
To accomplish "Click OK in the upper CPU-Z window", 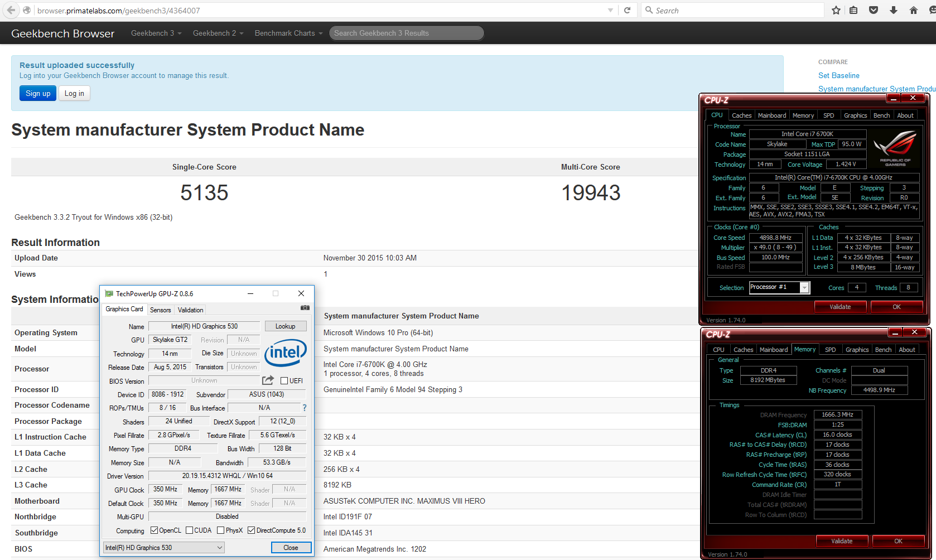I will point(896,307).
